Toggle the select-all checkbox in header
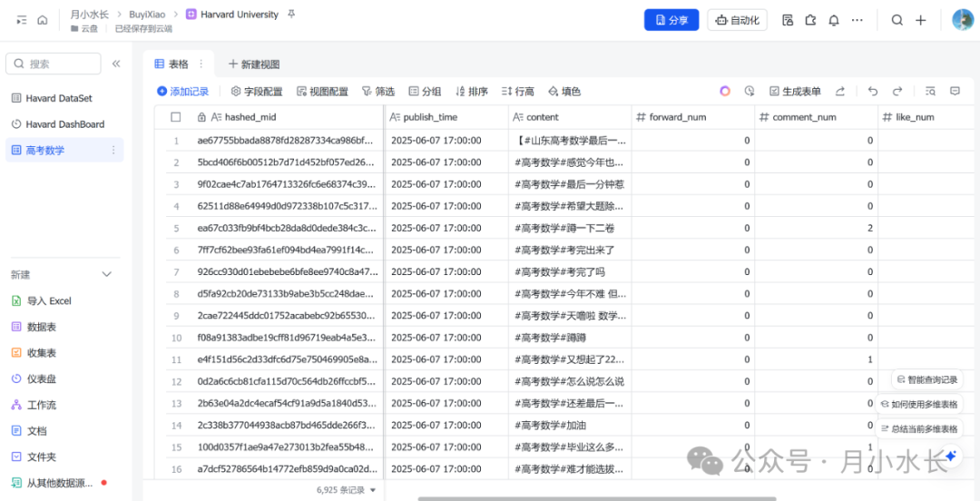This screenshot has width=980, height=501. (176, 117)
